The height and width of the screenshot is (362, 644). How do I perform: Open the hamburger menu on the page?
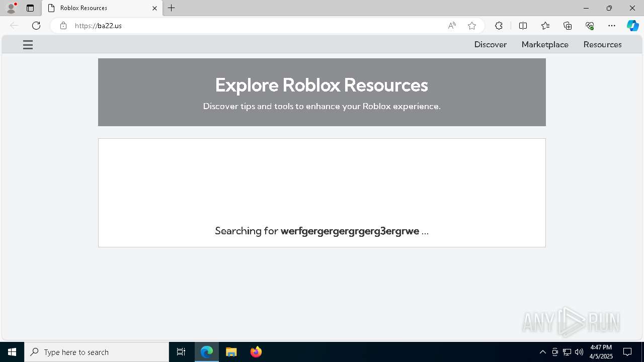coord(28,45)
